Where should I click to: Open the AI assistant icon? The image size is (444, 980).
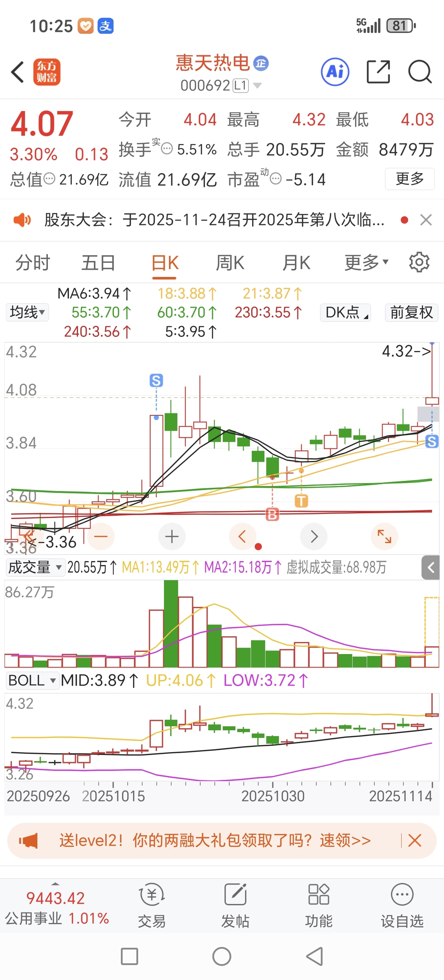[335, 72]
